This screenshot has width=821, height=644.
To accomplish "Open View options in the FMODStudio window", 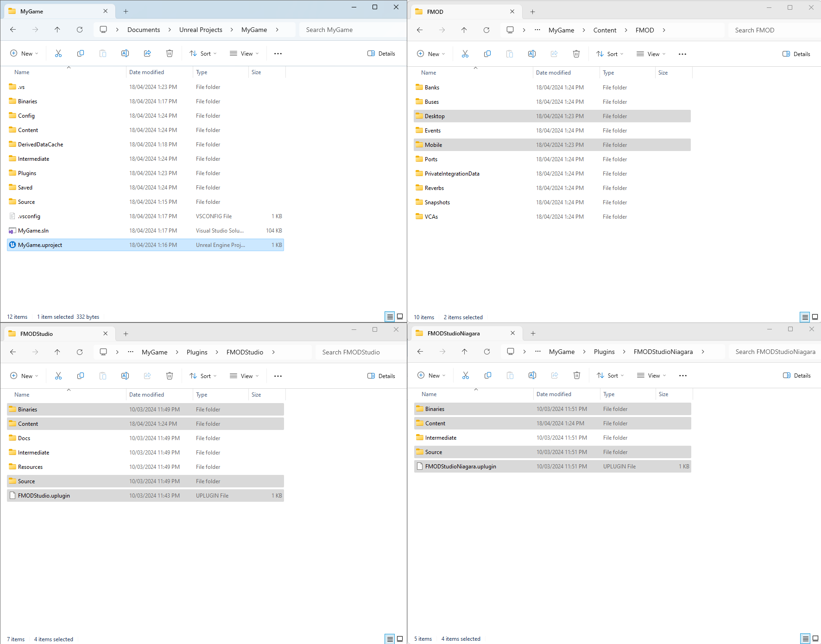I will (244, 376).
